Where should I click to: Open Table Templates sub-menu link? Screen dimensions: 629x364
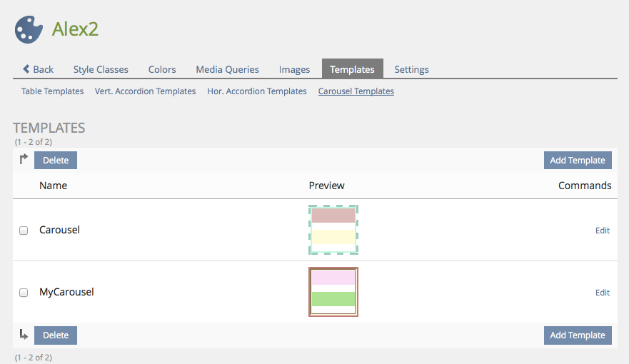tap(52, 91)
